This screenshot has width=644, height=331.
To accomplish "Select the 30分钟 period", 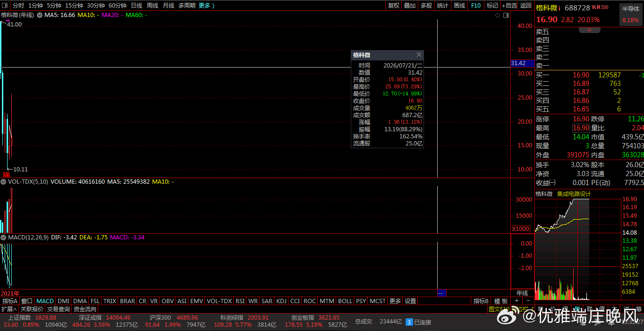I will click(x=96, y=6).
